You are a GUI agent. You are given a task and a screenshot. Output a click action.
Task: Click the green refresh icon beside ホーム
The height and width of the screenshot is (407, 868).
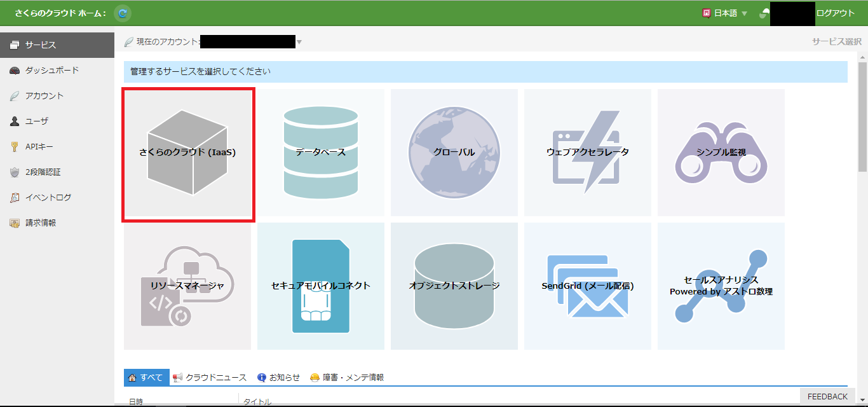[x=123, y=13]
